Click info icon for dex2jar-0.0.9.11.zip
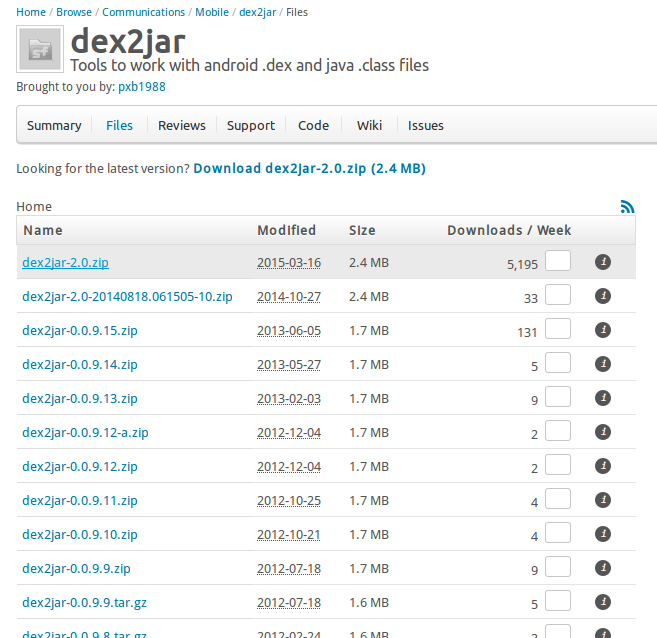The image size is (657, 638). (603, 500)
